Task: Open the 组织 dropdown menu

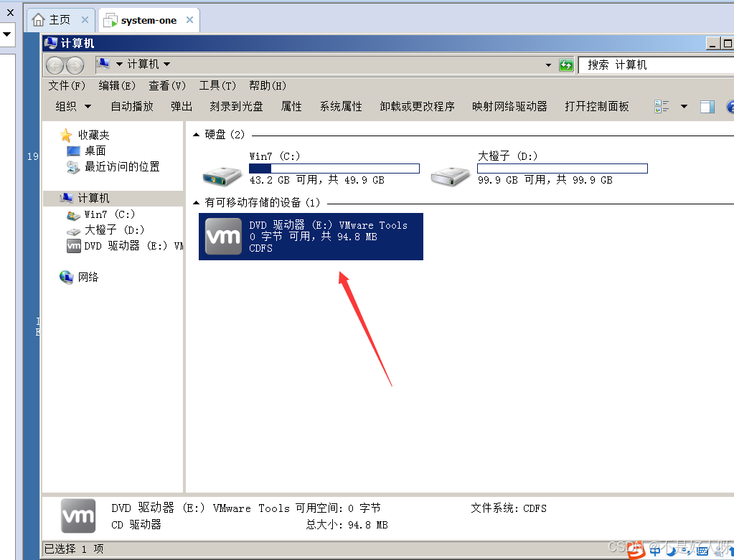Action: point(72,106)
